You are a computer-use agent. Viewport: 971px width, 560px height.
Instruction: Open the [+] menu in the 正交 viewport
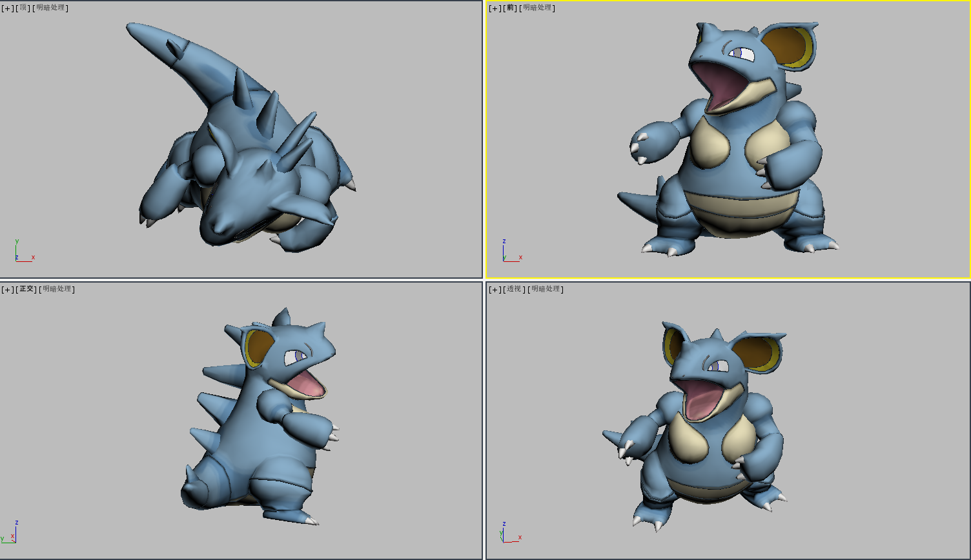pos(8,289)
